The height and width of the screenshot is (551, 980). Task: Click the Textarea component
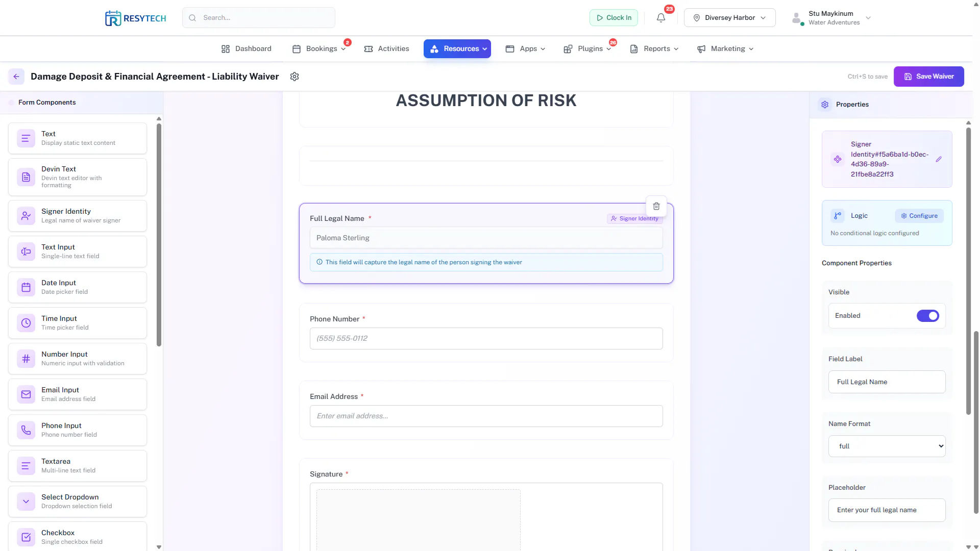tap(78, 466)
